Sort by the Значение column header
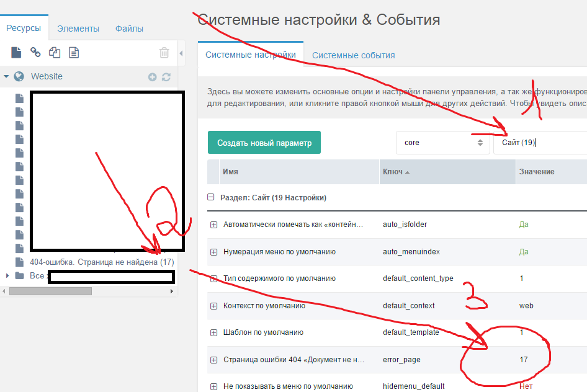 click(x=552, y=172)
